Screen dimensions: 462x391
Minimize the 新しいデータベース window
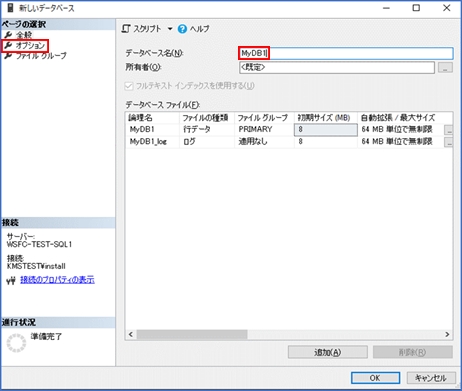pyautogui.click(x=386, y=8)
